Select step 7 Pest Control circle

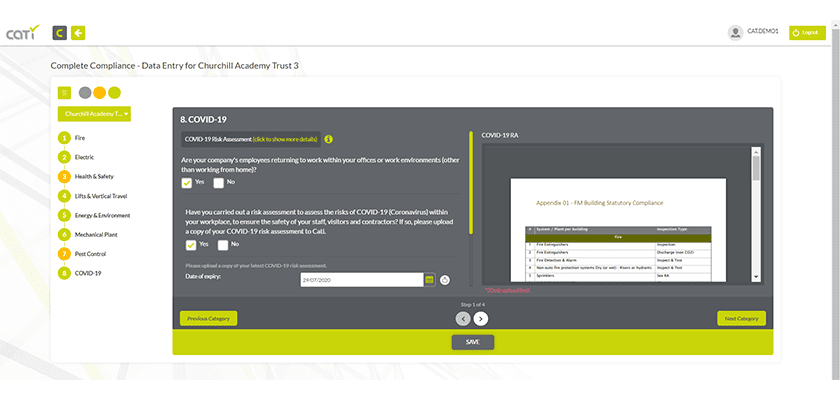[x=64, y=254]
